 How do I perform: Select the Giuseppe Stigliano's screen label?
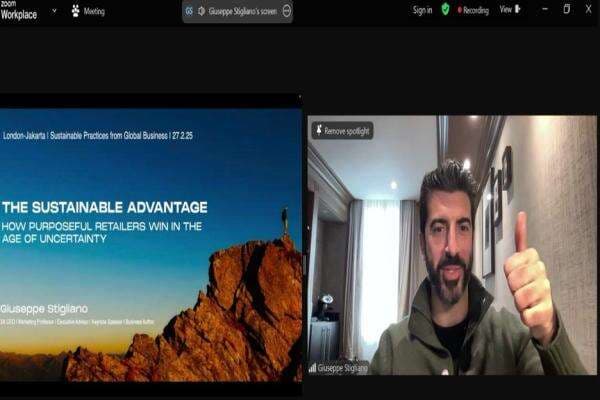tap(243, 11)
